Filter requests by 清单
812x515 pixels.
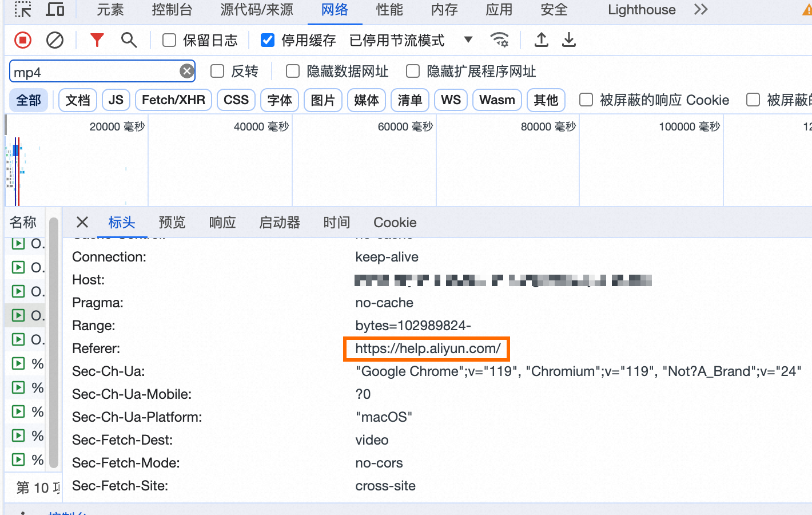pos(410,100)
